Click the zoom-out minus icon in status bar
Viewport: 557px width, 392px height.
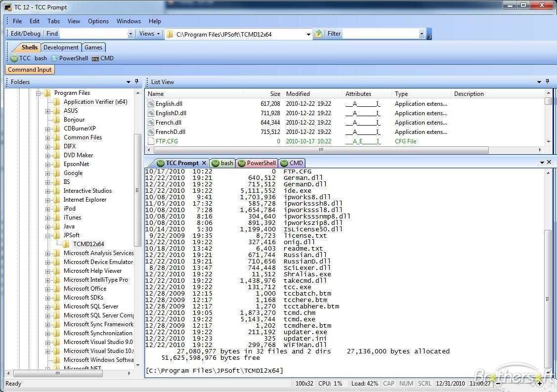coord(498,384)
